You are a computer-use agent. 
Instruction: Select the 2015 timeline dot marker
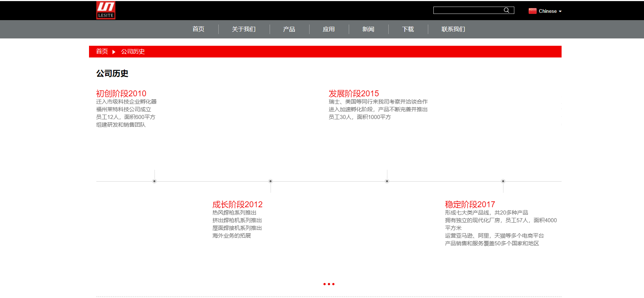[x=387, y=181]
